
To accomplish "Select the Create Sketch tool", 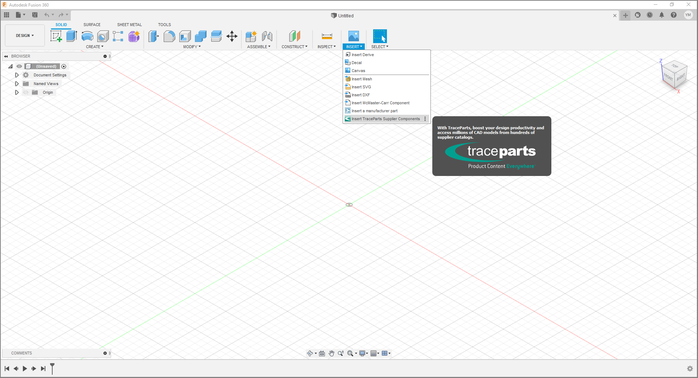I will [56, 36].
